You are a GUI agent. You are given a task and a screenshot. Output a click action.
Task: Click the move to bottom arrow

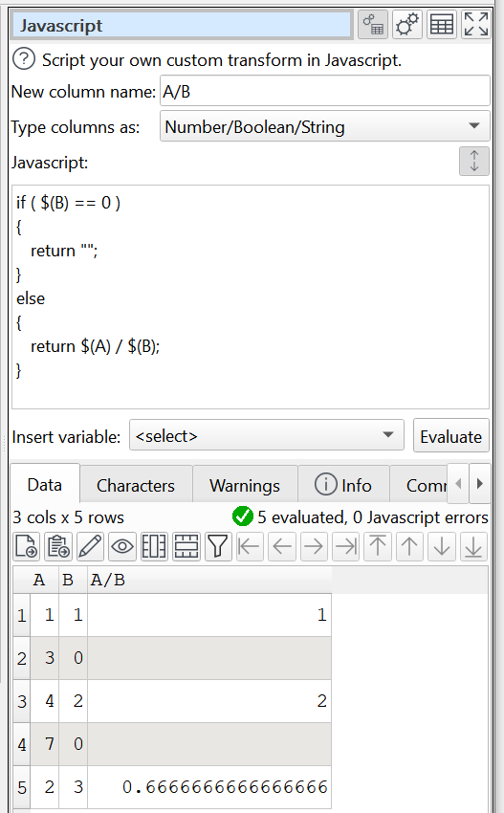point(473,546)
